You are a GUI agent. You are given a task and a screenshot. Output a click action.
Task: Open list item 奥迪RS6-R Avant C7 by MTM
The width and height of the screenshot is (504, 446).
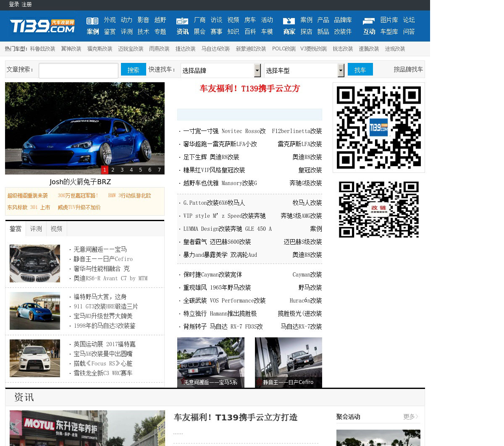coord(110,278)
